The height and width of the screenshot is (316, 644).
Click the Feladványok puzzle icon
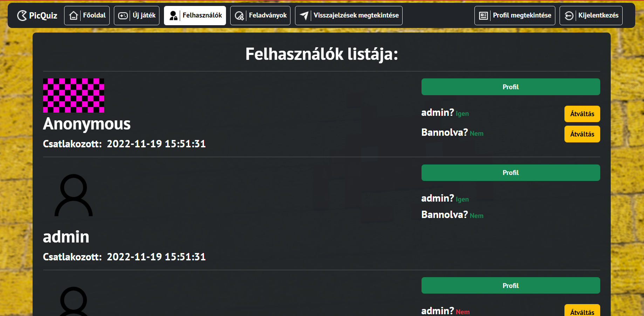click(239, 16)
